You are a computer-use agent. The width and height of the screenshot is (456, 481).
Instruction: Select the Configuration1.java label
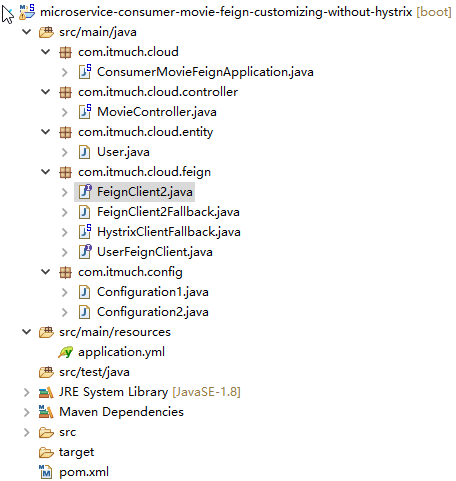coord(153,292)
